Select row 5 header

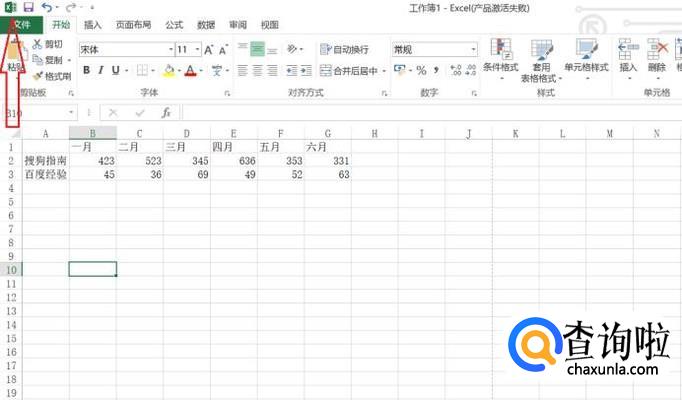point(11,202)
